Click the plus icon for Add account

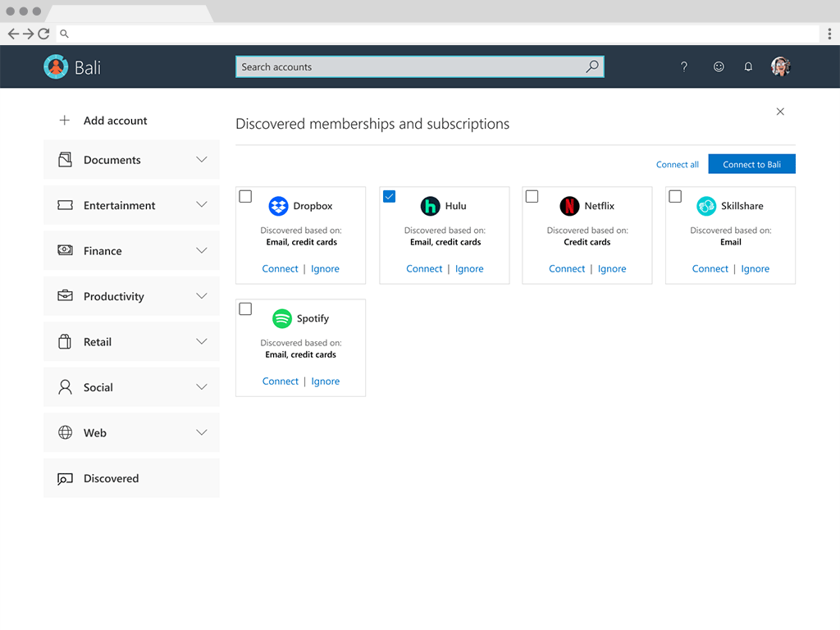pos(64,121)
